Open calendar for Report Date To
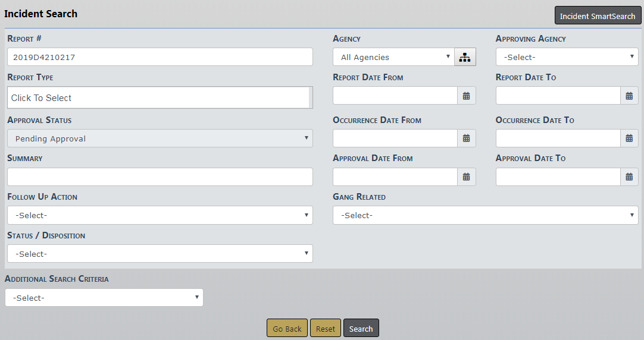This screenshot has width=644, height=340. click(x=629, y=96)
